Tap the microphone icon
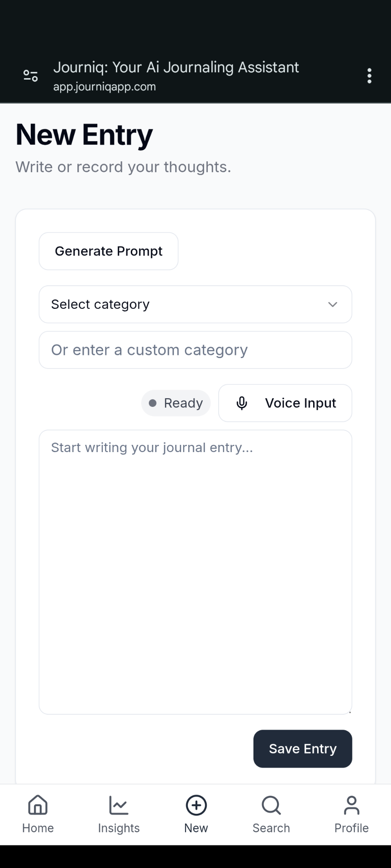 click(242, 403)
